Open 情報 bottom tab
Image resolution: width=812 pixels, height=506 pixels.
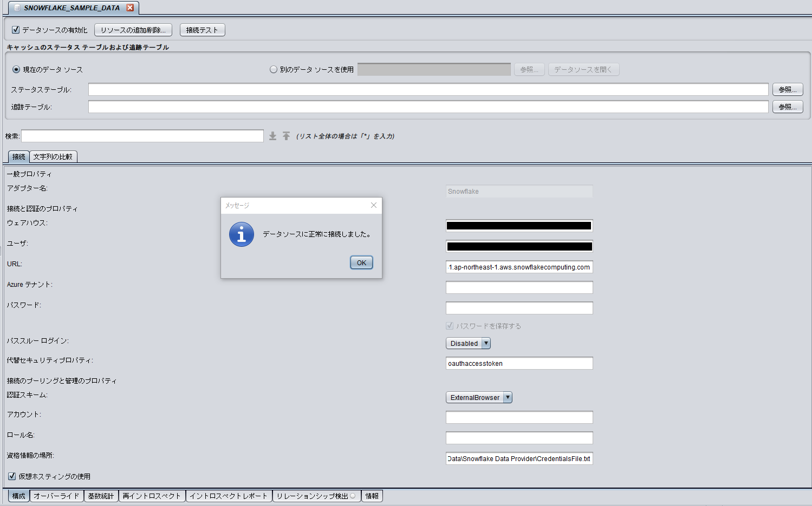coord(372,496)
